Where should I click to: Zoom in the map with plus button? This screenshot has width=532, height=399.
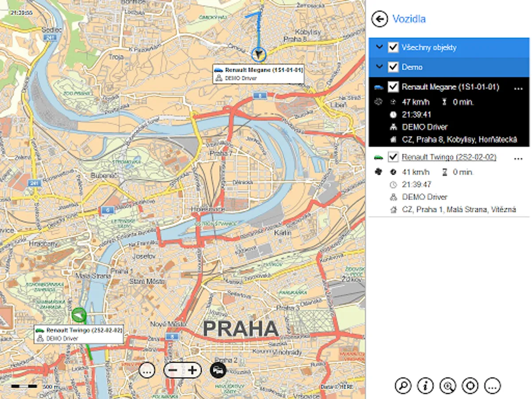(192, 370)
